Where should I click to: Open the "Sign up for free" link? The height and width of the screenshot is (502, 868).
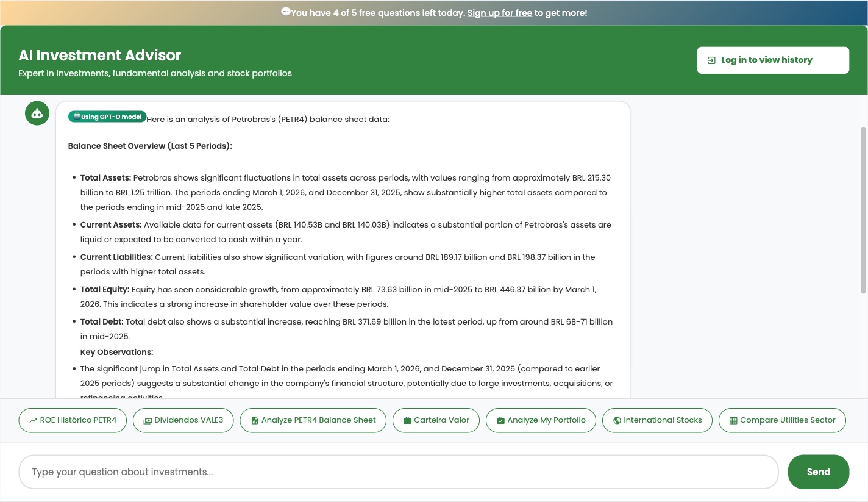(x=500, y=13)
